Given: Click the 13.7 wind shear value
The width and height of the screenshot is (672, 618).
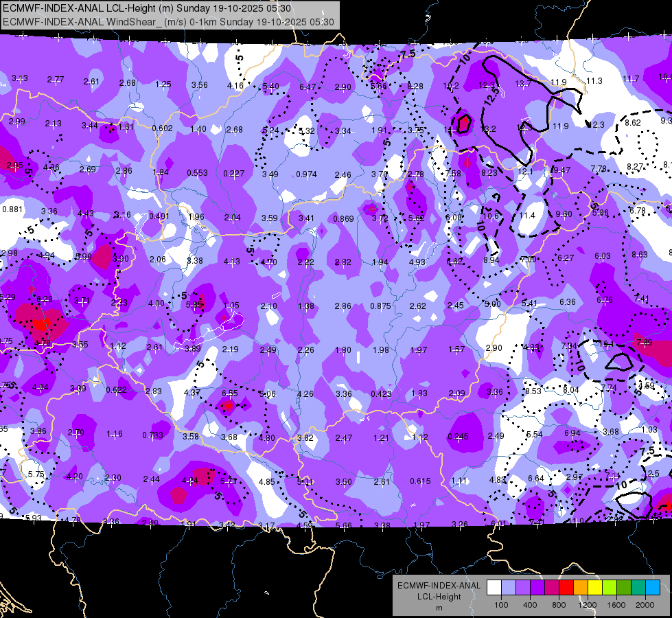Looking at the screenshot, I should tap(523, 84).
